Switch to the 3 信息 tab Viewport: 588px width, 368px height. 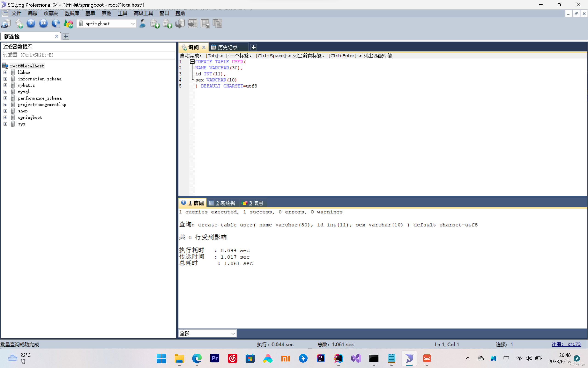pyautogui.click(x=253, y=203)
